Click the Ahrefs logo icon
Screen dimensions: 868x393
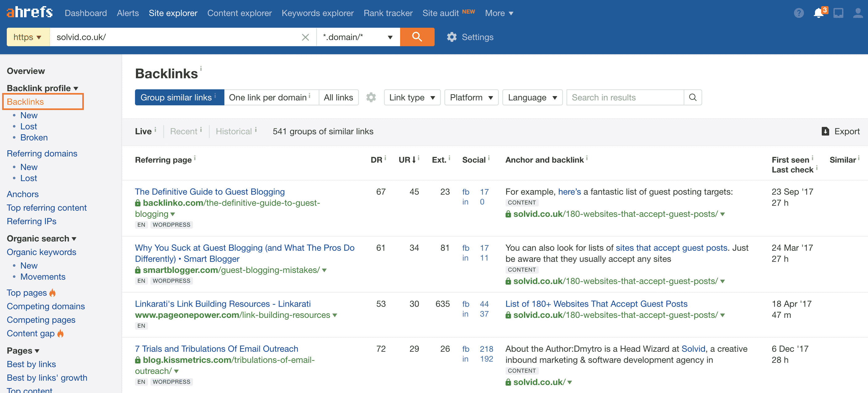(29, 12)
